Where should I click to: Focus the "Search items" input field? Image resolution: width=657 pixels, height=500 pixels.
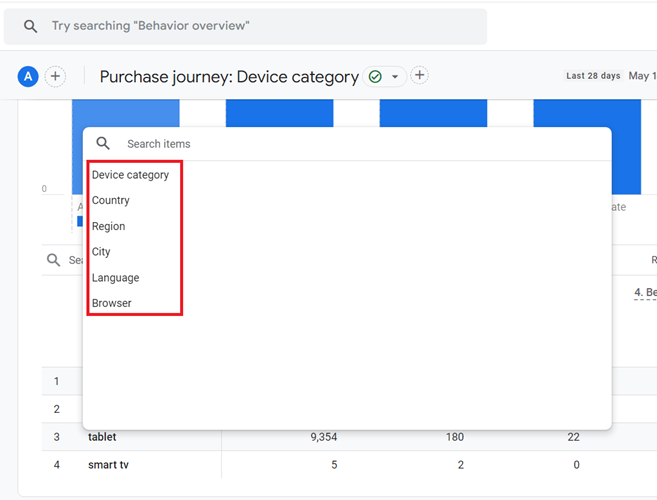350,144
